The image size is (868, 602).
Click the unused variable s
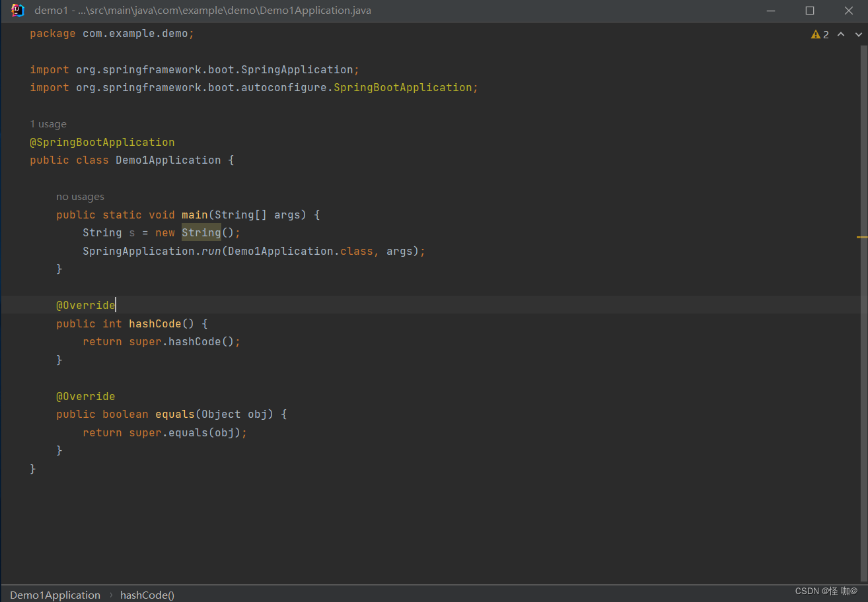[132, 232]
